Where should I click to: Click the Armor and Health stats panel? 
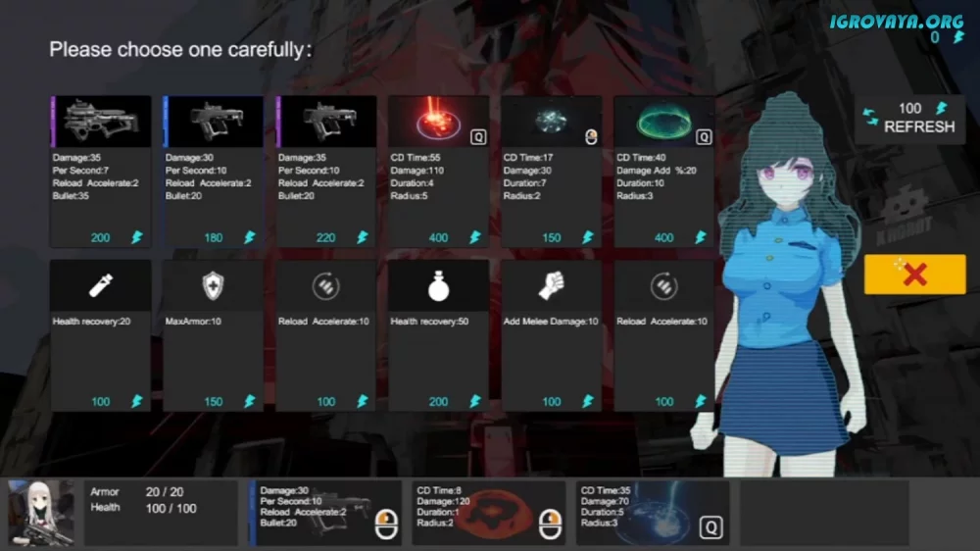coord(161,512)
